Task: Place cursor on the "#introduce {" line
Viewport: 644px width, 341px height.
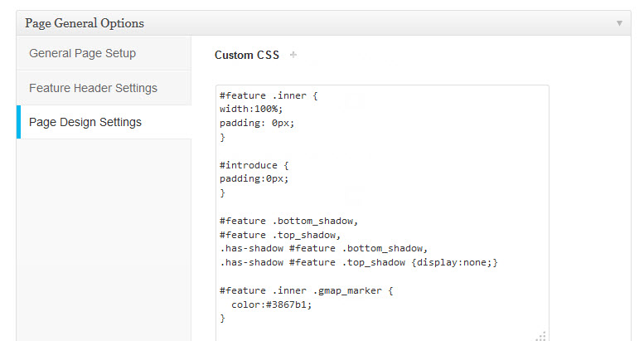Action: pos(253,165)
